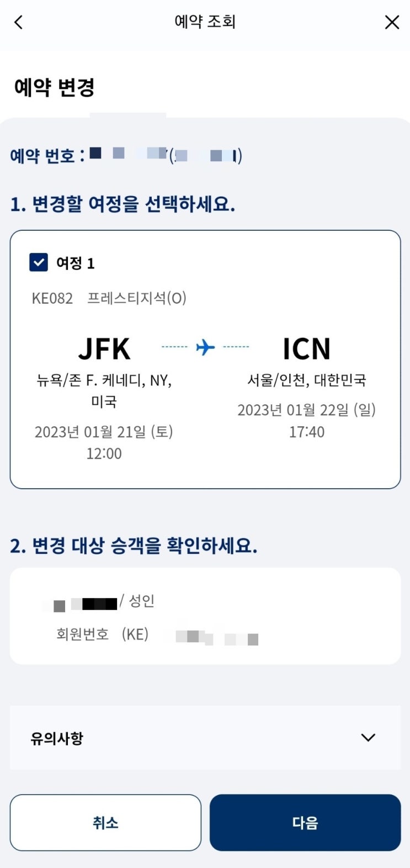Tap the 회원번호 (KE) label
Image resolution: width=410 pixels, height=868 pixels.
tap(103, 634)
